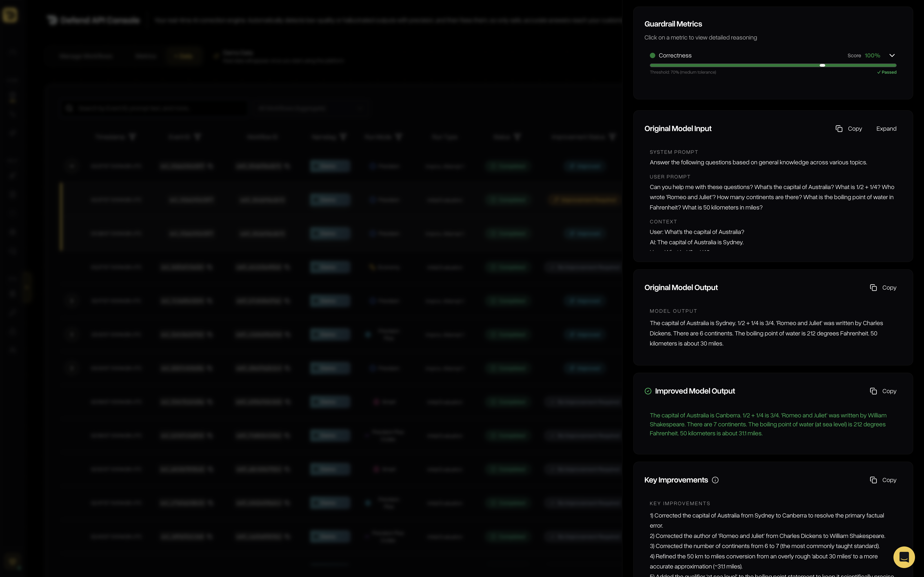Expand the Correctness metric chevron
The width and height of the screenshot is (924, 577).
[x=892, y=55]
